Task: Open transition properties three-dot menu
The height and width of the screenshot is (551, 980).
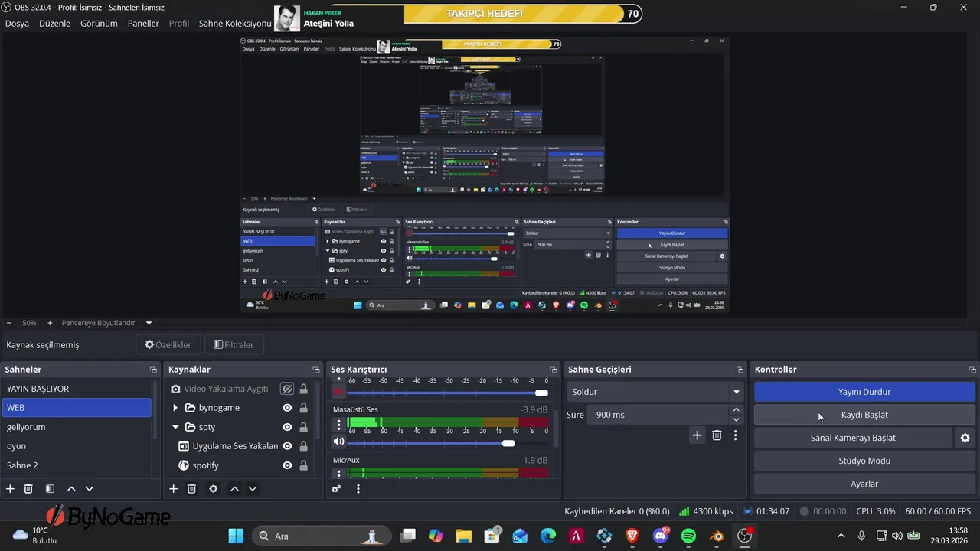Action: [735, 435]
